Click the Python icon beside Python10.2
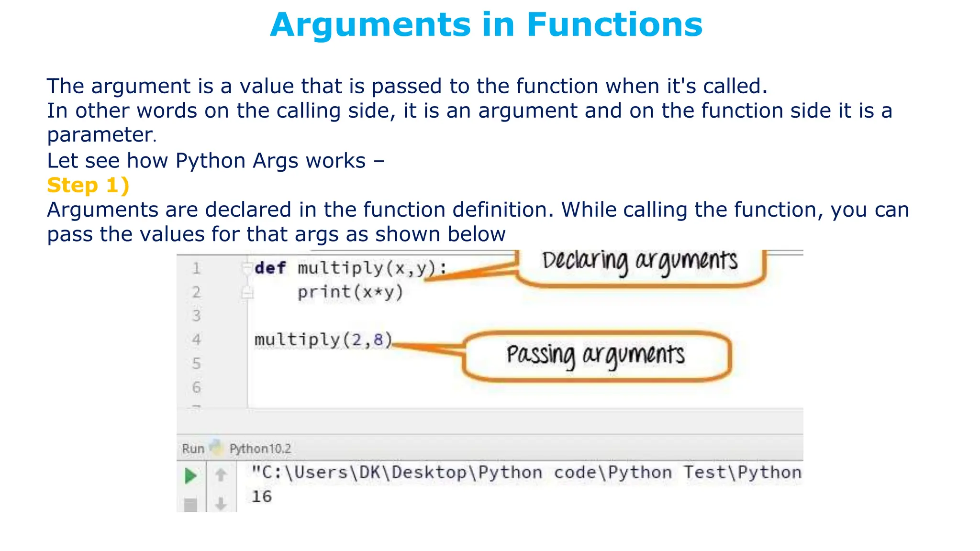 (217, 448)
